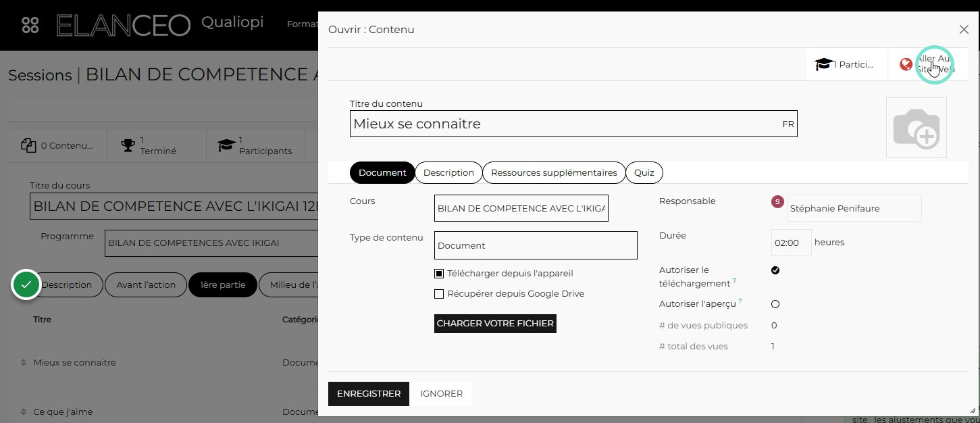This screenshot has width=980, height=423.
Task: Close the Ouvrir : Contenu dialog
Action: coord(964,30)
